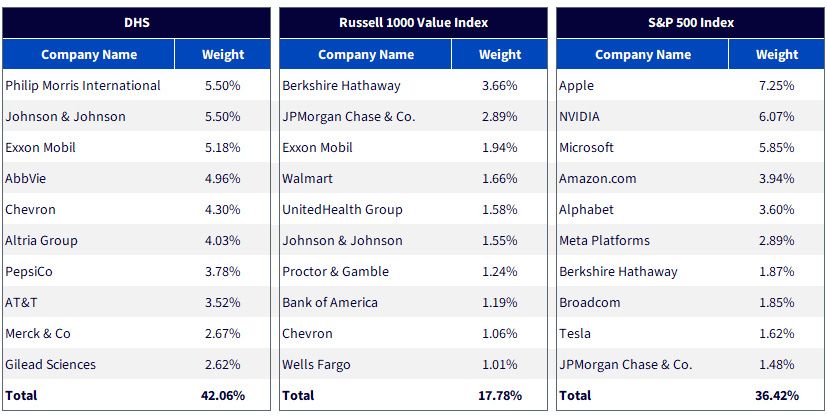Select Wells Fargo in Russell table
Screen dimensions: 827x418
pos(316,364)
